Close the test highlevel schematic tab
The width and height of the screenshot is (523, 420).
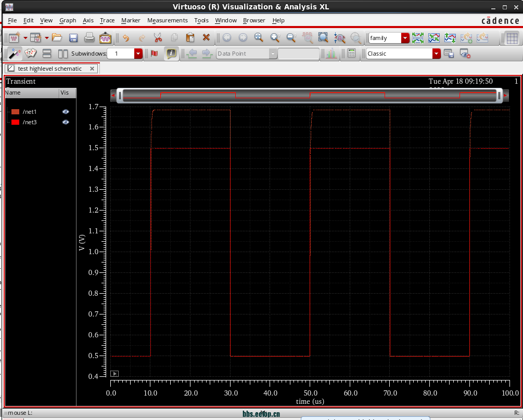(92, 69)
